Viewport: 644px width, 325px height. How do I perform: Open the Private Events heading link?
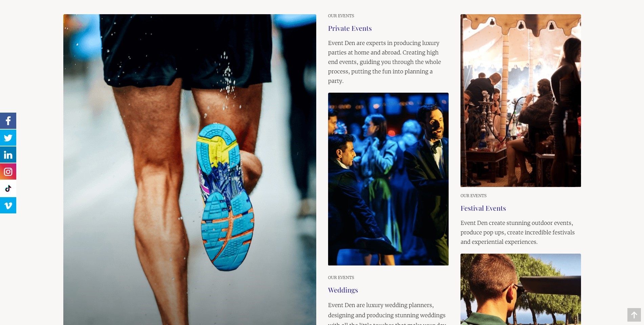pyautogui.click(x=350, y=28)
